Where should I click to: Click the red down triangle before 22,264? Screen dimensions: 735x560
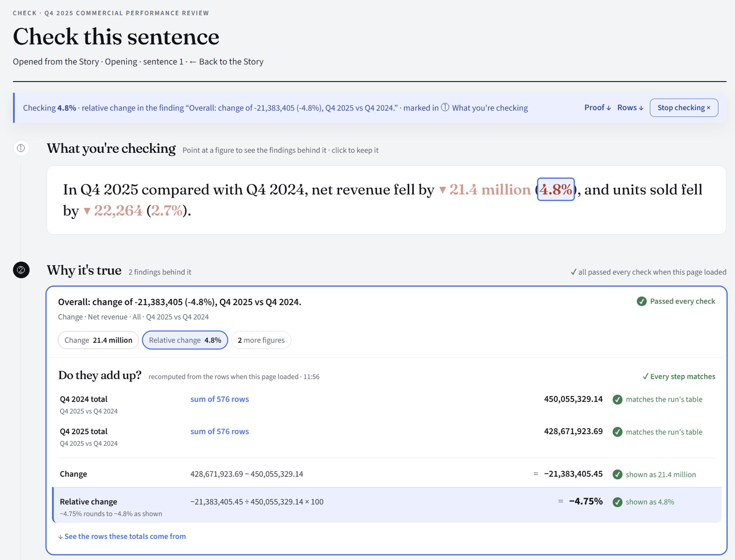[87, 211]
